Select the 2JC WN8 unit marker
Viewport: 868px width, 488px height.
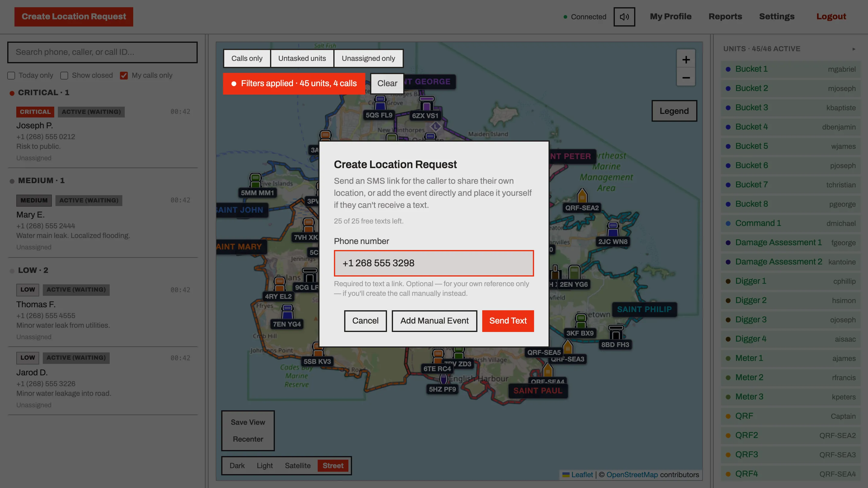click(x=613, y=235)
